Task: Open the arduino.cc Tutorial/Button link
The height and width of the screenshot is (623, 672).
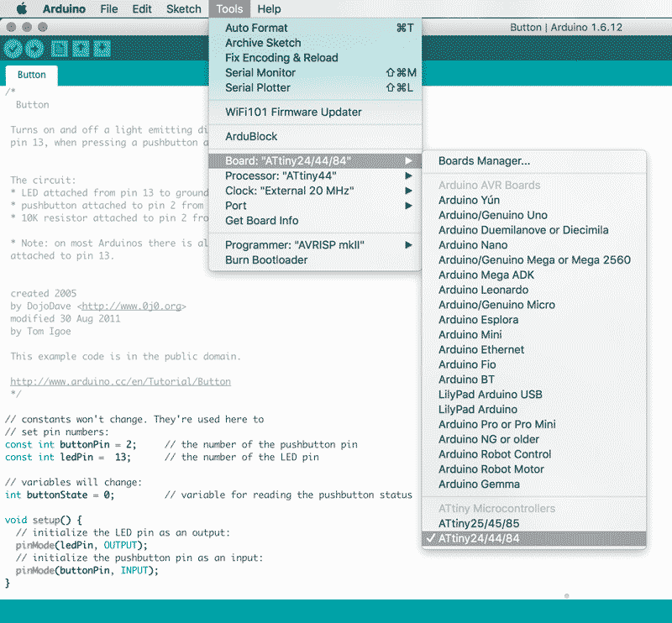Action: tap(120, 382)
